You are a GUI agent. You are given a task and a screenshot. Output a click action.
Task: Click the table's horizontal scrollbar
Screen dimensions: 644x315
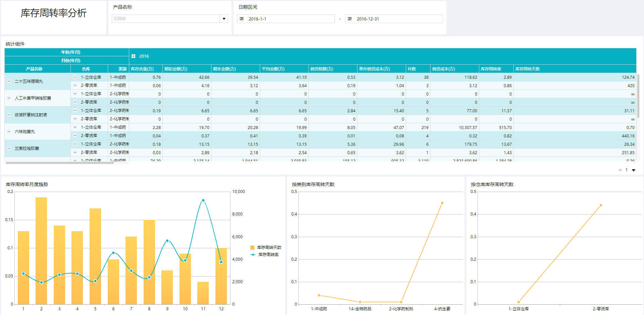click(60, 163)
